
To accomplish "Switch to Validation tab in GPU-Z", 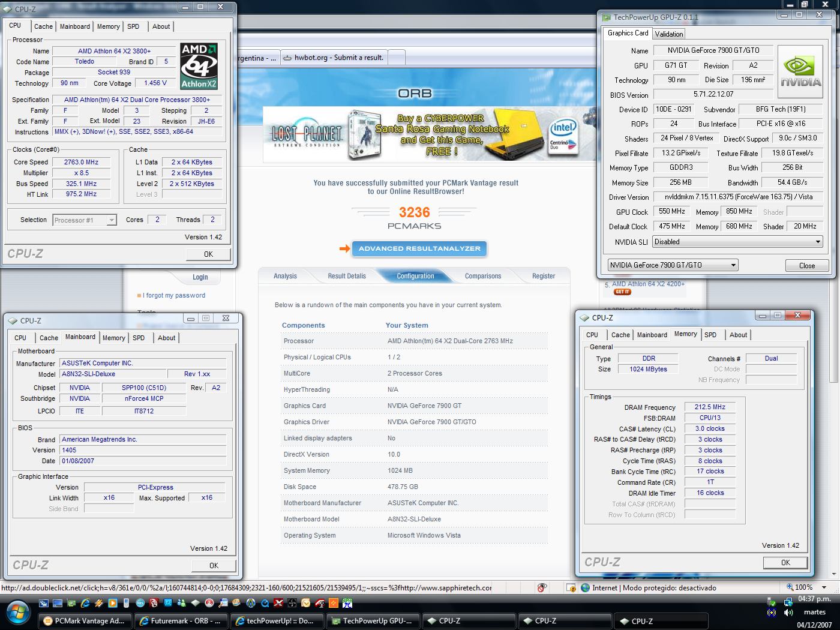I will coord(668,34).
